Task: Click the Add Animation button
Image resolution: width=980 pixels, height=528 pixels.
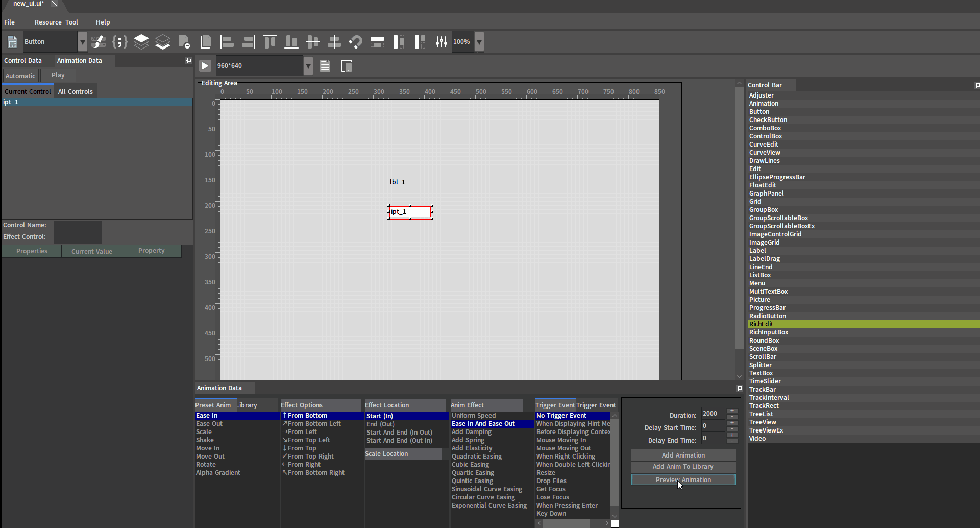Action: point(683,455)
